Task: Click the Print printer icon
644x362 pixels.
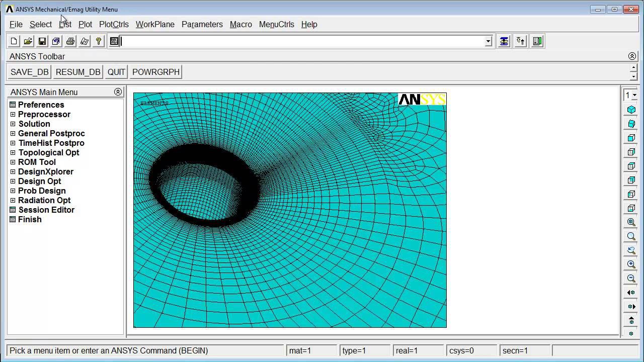Action: point(70,41)
